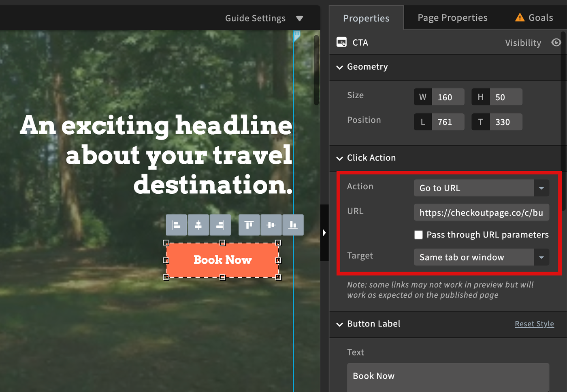Collapse the Click Action section
The width and height of the screenshot is (567, 392).
point(339,158)
